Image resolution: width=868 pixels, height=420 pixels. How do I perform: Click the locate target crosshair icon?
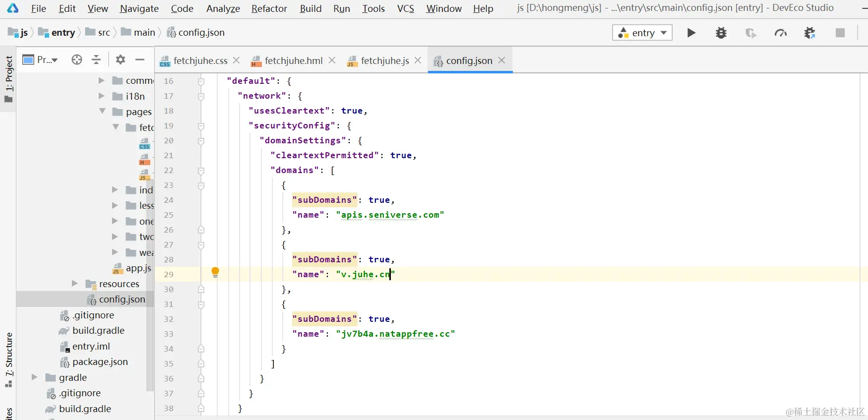[x=77, y=60]
